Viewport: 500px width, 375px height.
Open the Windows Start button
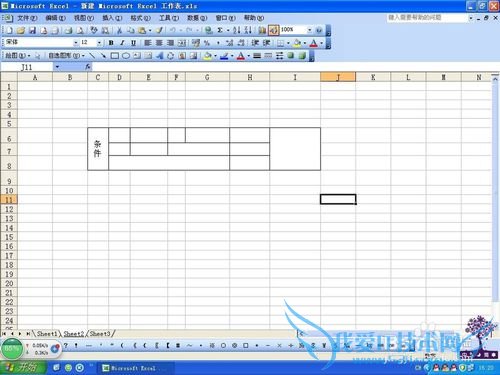[23, 368]
